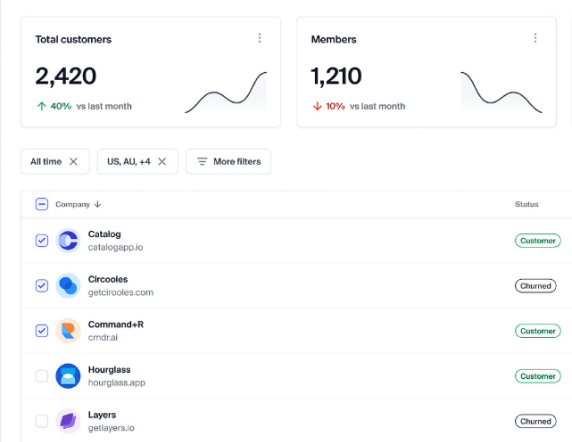Image resolution: width=572 pixels, height=442 pixels.
Task: Click the Circooles blue logo
Action: (68, 286)
